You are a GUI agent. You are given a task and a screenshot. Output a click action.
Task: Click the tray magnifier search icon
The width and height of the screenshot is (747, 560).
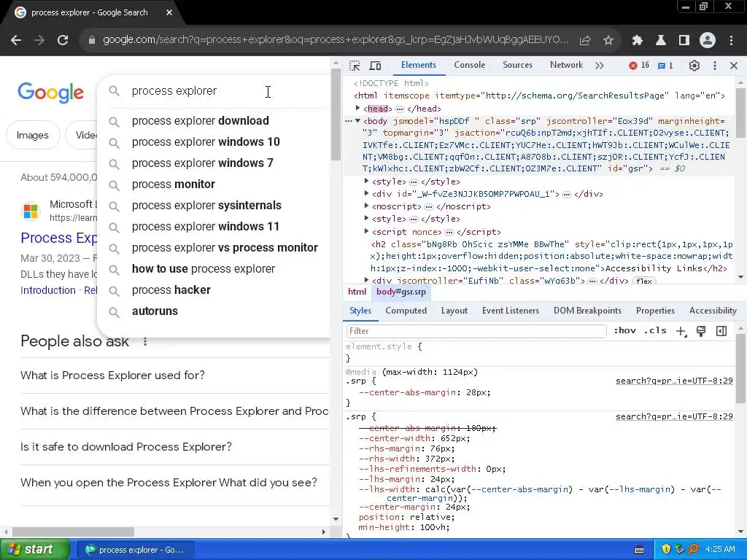pos(693,550)
